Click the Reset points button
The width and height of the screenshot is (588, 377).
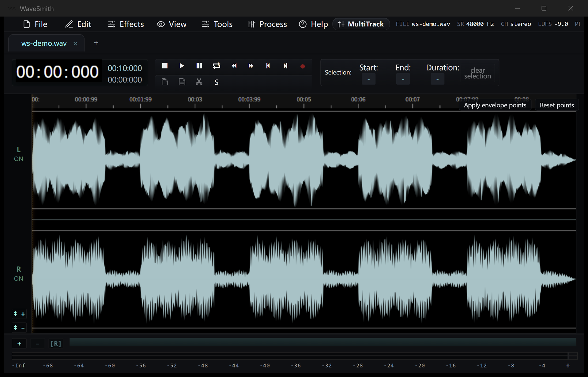click(x=557, y=105)
